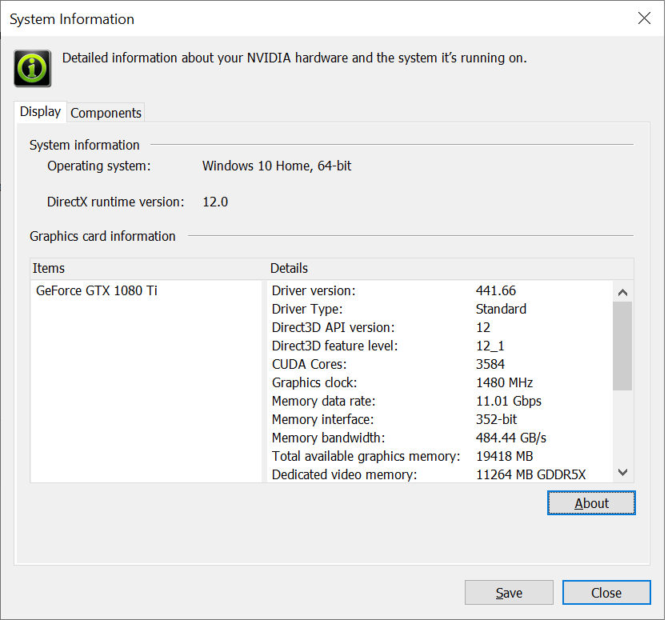The image size is (672, 620).
Task: Click the CUDA Cores label
Action: tap(309, 364)
